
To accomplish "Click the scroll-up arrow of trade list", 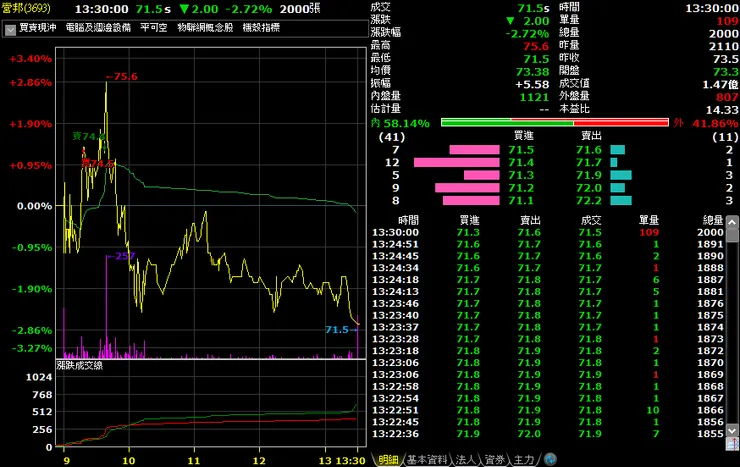I will 732,222.
